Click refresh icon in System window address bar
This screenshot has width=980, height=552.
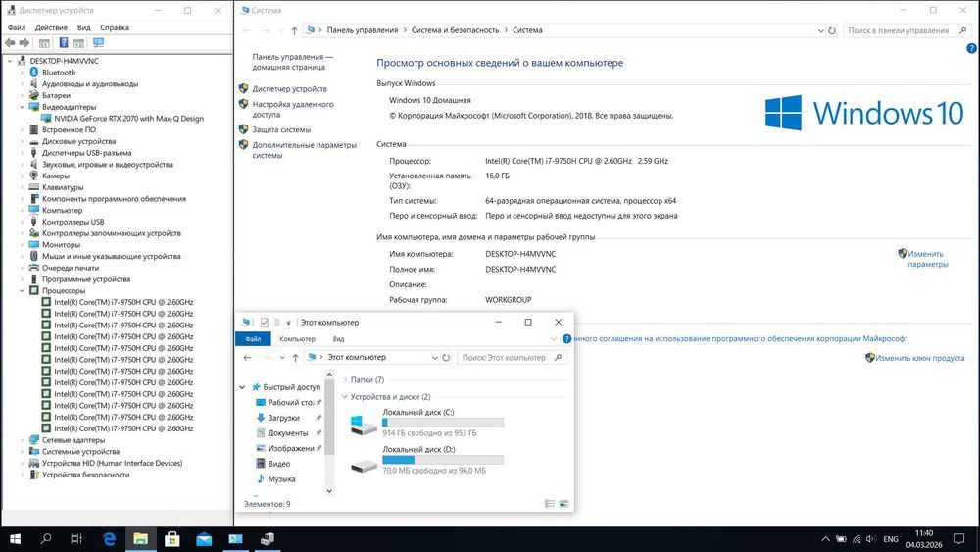coord(832,30)
